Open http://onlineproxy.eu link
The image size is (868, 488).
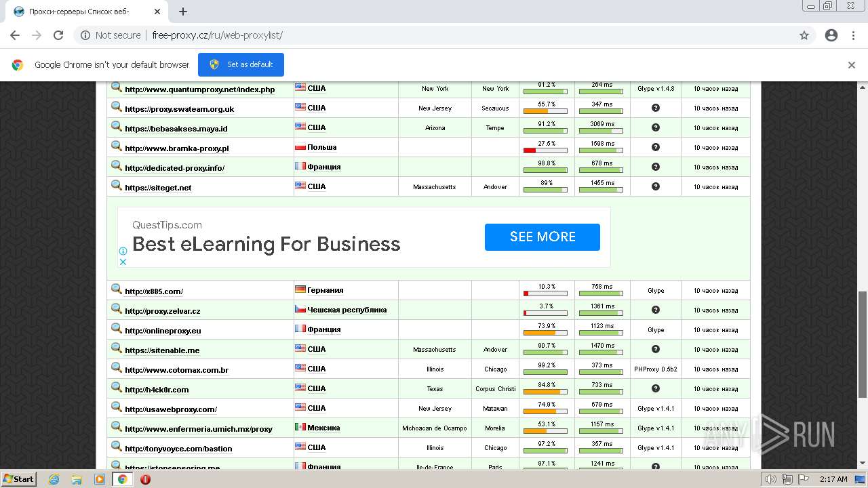click(163, 331)
